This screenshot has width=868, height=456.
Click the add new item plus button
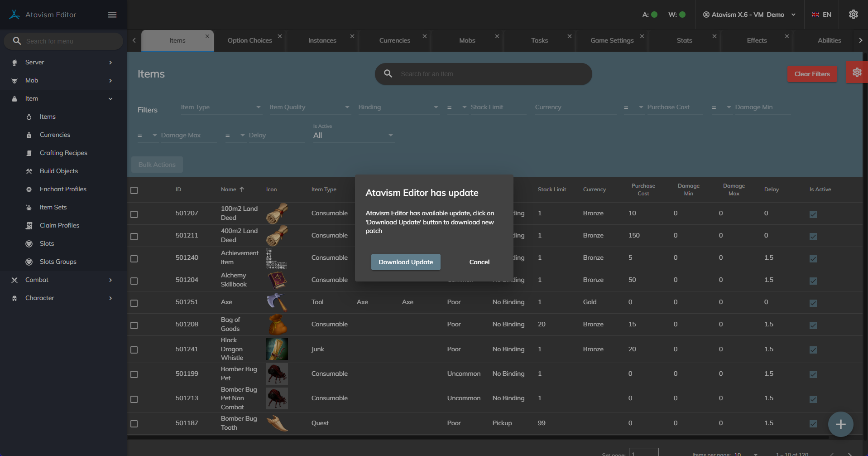tap(840, 424)
